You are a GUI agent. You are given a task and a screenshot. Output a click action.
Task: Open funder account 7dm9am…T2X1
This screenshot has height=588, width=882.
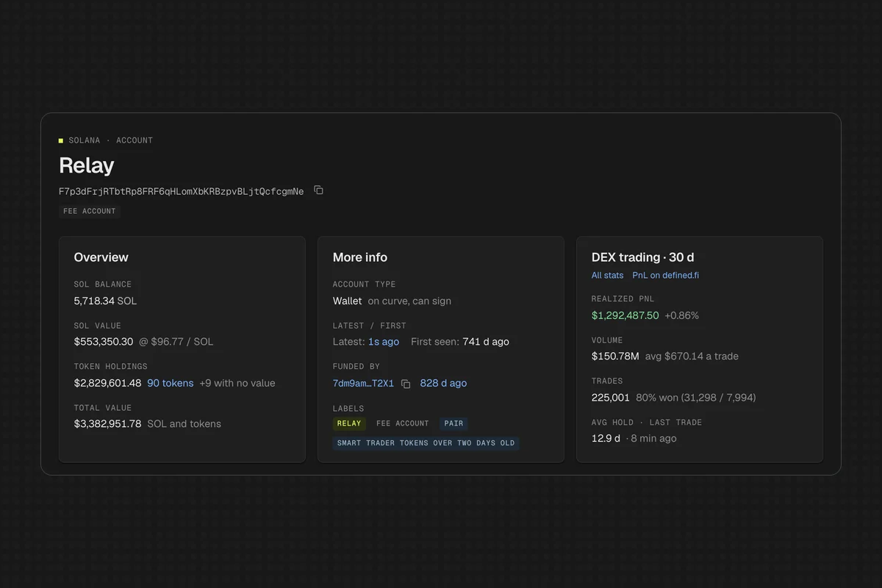point(363,383)
